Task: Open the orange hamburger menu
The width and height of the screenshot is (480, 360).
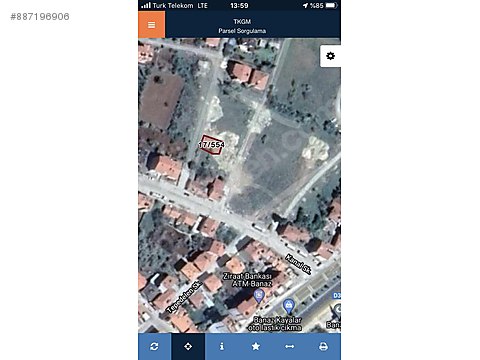Action: [x=151, y=25]
